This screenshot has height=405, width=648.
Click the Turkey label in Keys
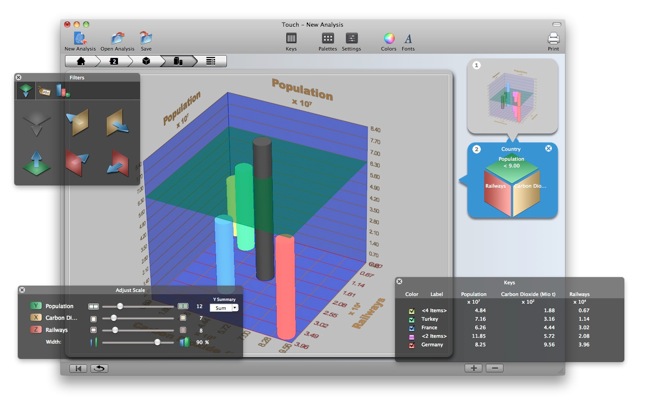(x=430, y=319)
